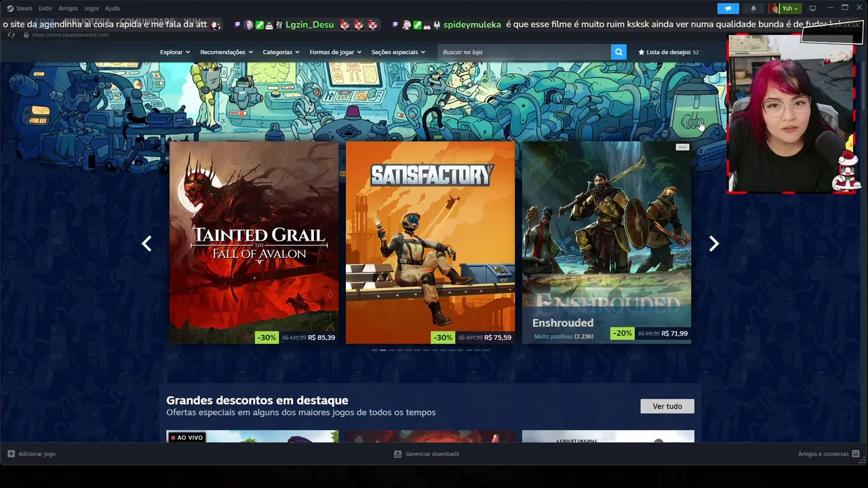
Task: Click the -30% badge on Tainted Grail
Action: pyautogui.click(x=267, y=337)
